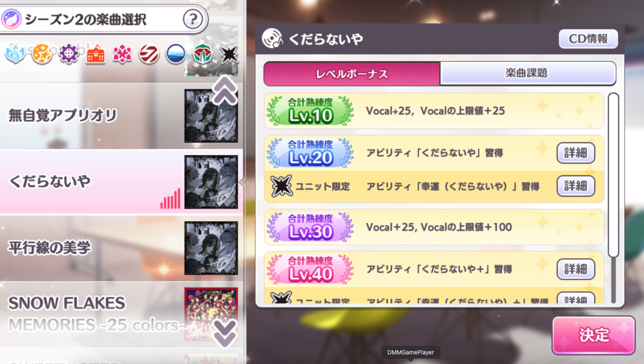
Task: Click the level bonus list scrollbar
Action: click(x=613, y=176)
